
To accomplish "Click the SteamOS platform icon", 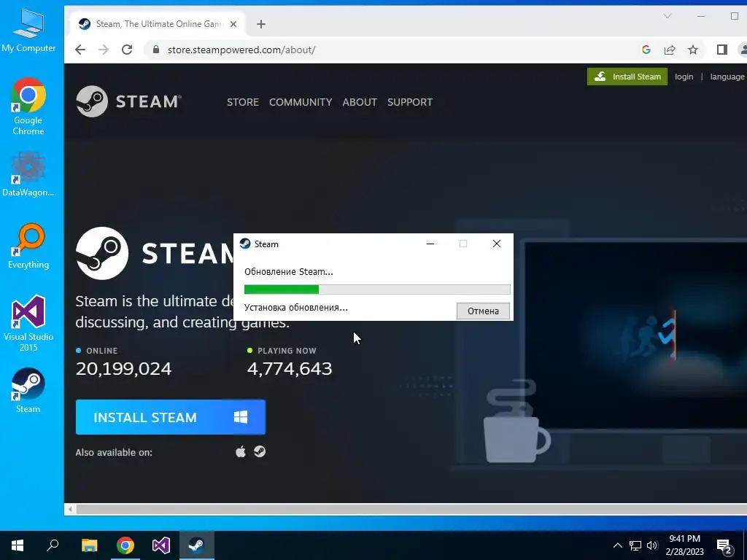I will [260, 451].
